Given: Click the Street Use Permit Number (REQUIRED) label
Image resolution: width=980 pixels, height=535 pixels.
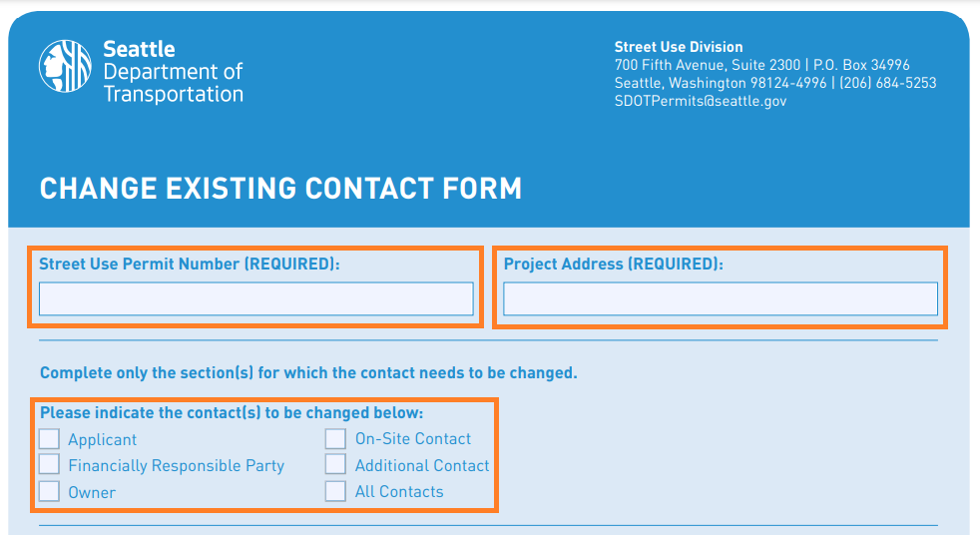Looking at the screenshot, I should (x=189, y=265).
